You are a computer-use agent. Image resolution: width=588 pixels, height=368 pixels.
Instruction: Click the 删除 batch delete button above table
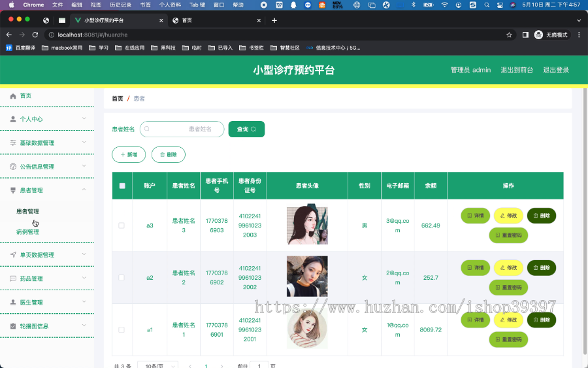point(169,154)
